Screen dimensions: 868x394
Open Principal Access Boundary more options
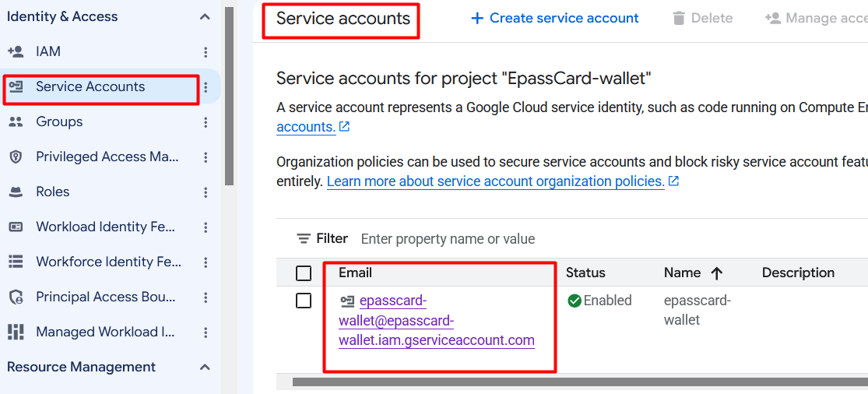pyautogui.click(x=206, y=297)
